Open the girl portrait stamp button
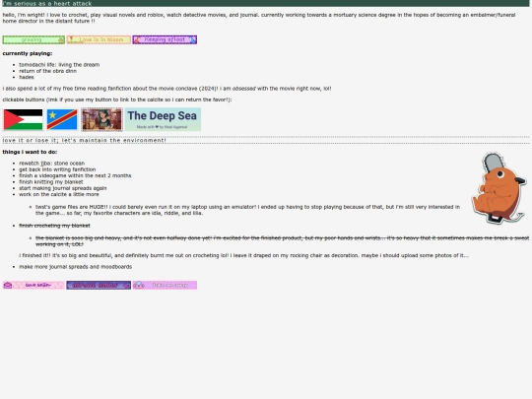Image resolution: width=532 pixels, height=399 pixels. coord(101,119)
